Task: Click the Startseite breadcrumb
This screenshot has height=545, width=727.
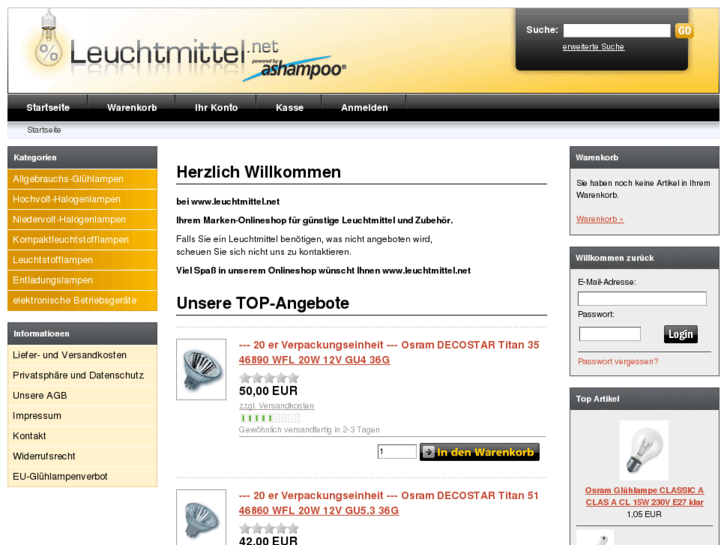Action: (x=44, y=130)
